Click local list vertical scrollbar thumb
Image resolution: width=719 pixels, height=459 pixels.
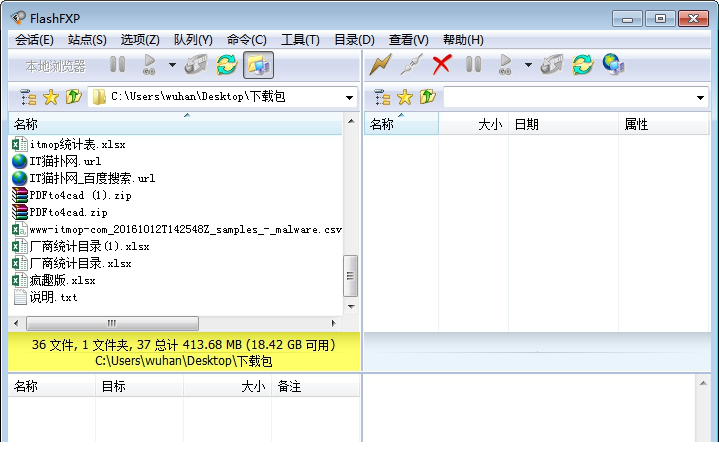(x=350, y=276)
